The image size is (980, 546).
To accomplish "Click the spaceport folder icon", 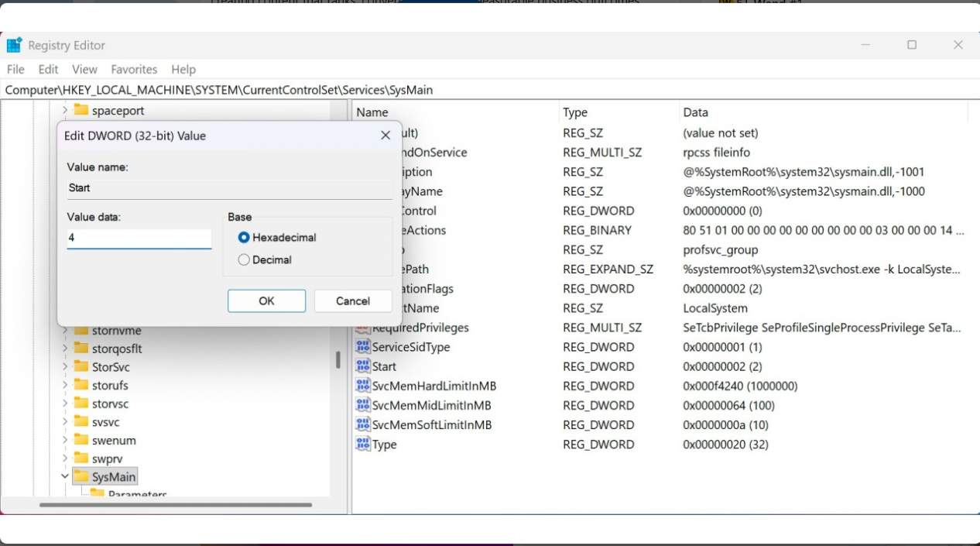I will [x=81, y=110].
